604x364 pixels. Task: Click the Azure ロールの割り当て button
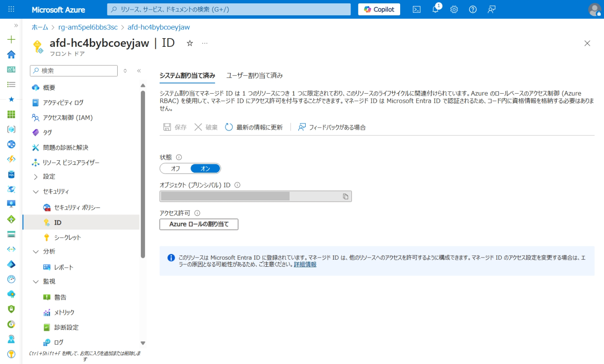(x=198, y=224)
